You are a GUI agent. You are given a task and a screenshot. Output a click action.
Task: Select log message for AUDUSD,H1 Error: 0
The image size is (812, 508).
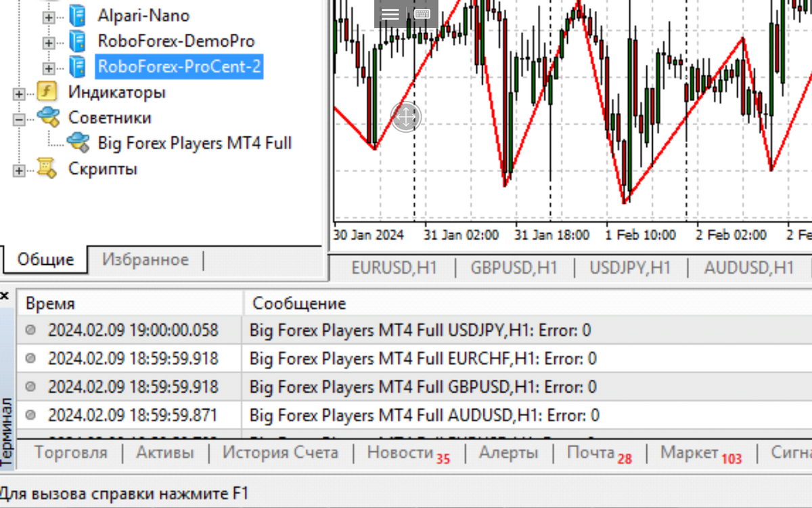point(424,415)
